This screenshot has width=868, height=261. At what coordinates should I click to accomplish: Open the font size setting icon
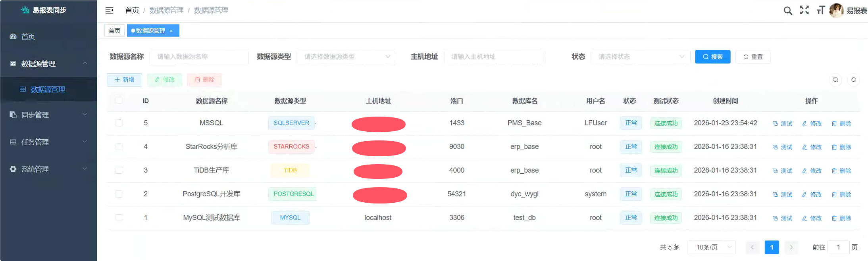point(821,10)
